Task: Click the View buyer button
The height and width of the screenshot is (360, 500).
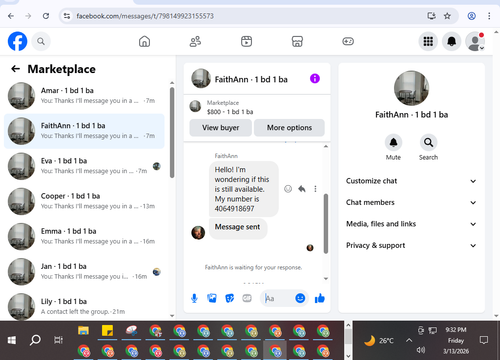Action: coord(221,128)
